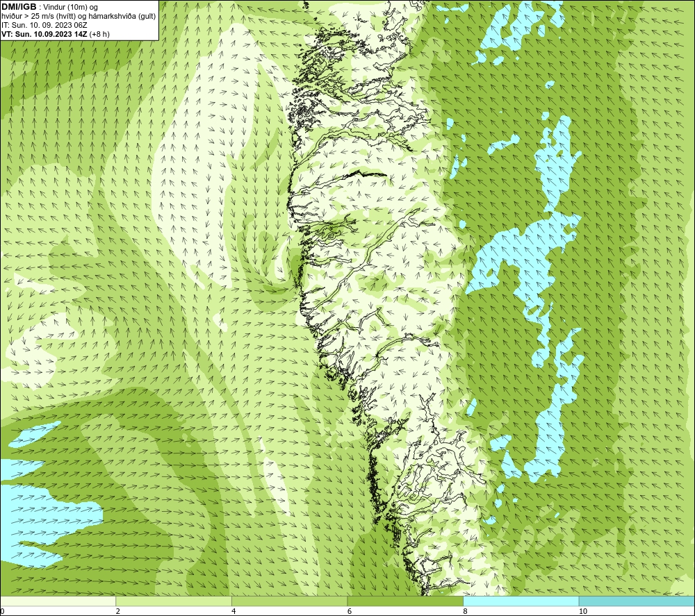Click the colorbar label '10'
The image size is (695, 616).
click(583, 611)
